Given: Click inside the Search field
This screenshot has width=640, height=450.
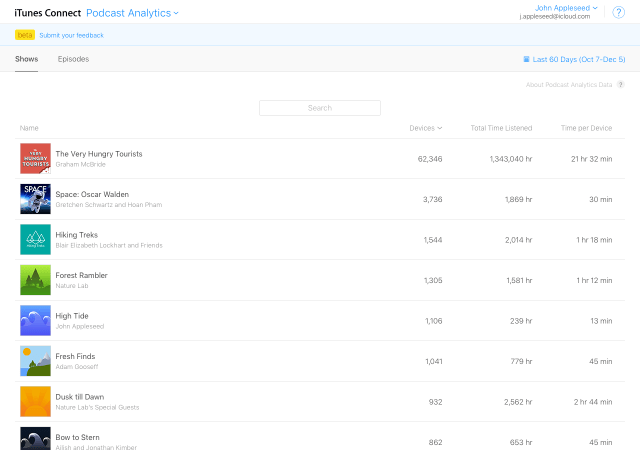Looking at the screenshot, I should click(319, 108).
